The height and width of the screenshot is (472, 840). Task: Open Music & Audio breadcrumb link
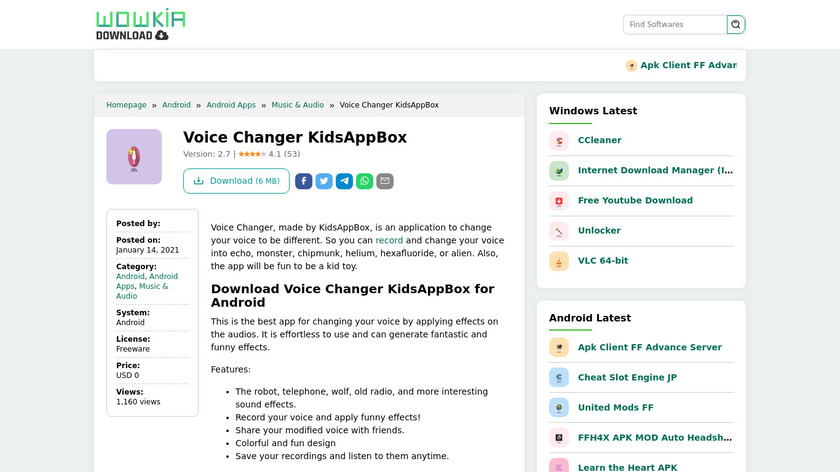tap(297, 105)
